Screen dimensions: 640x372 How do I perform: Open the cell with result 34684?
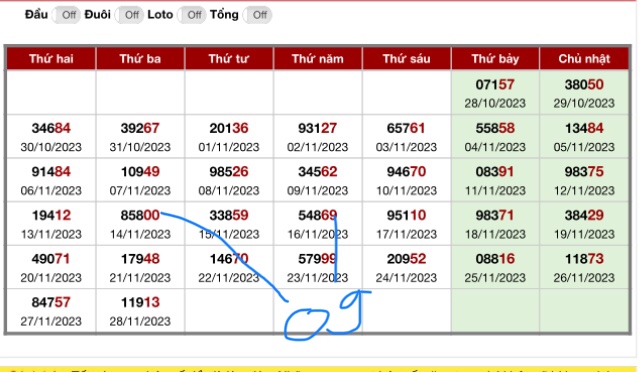click(x=51, y=136)
